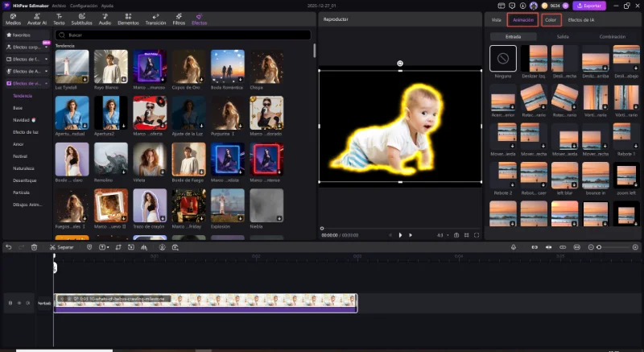This screenshot has width=644, height=352.
Task: Apply the Deslizar Izq animation thumbnail
Action: 534,59
